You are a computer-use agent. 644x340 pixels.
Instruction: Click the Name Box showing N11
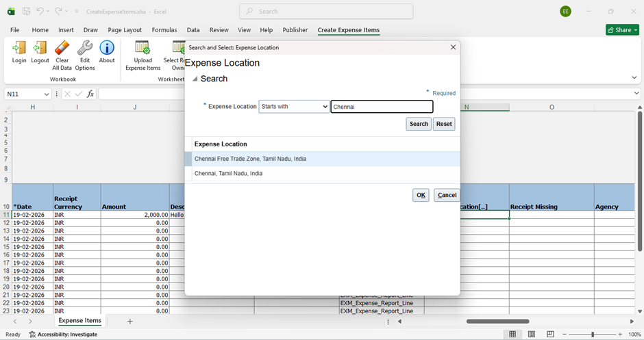click(x=23, y=94)
